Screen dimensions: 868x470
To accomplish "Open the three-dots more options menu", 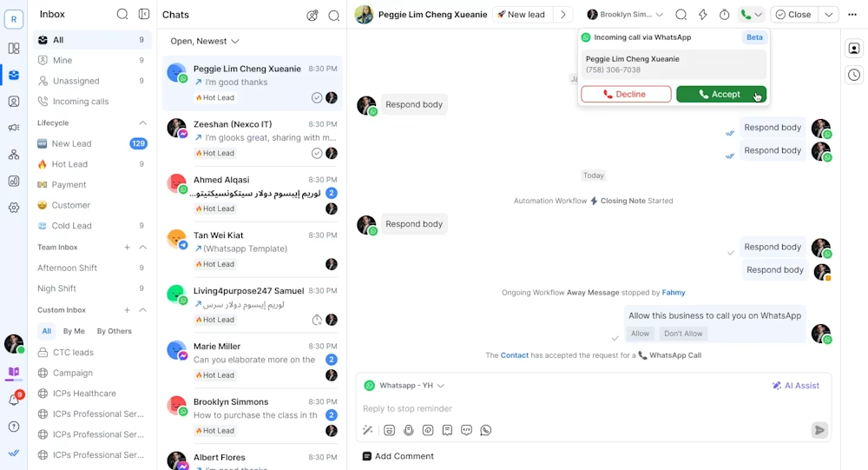I will (x=852, y=15).
